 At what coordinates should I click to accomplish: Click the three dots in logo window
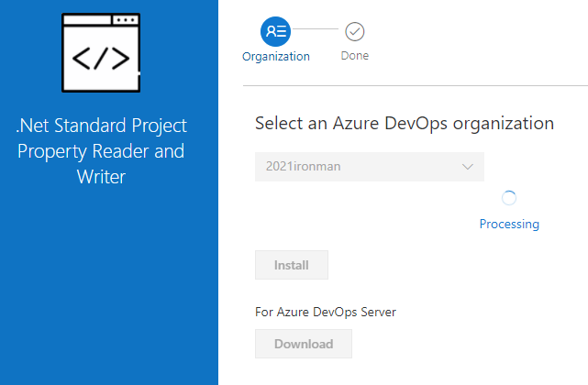coord(124,19)
